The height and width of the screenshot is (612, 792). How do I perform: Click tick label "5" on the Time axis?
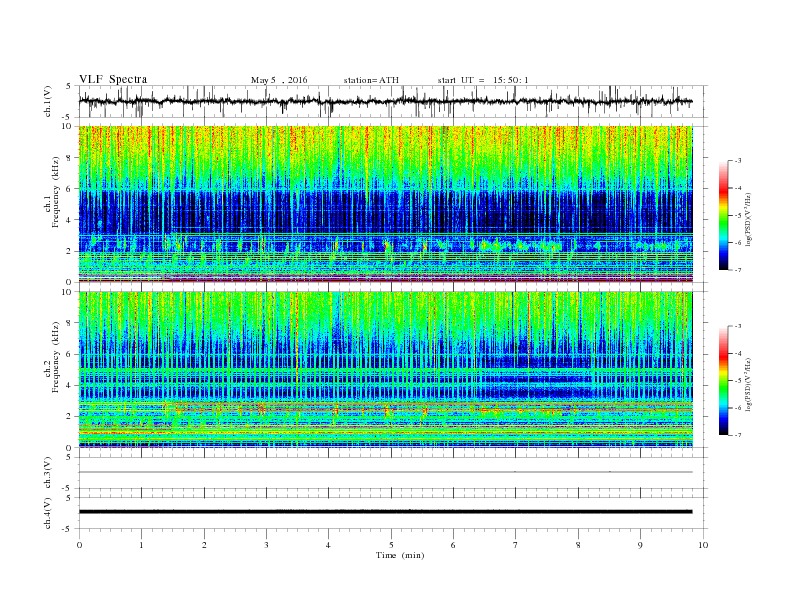click(x=391, y=545)
